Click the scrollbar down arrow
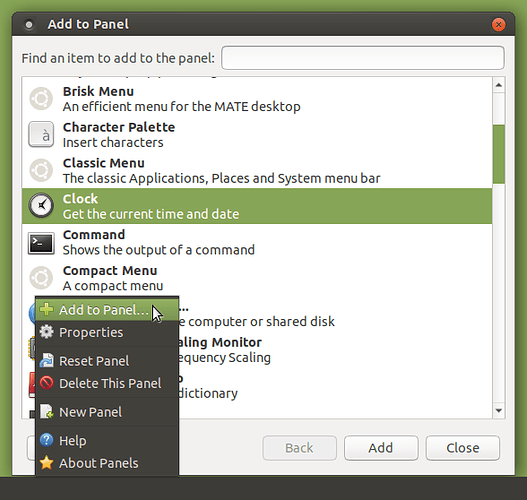 coord(498,410)
